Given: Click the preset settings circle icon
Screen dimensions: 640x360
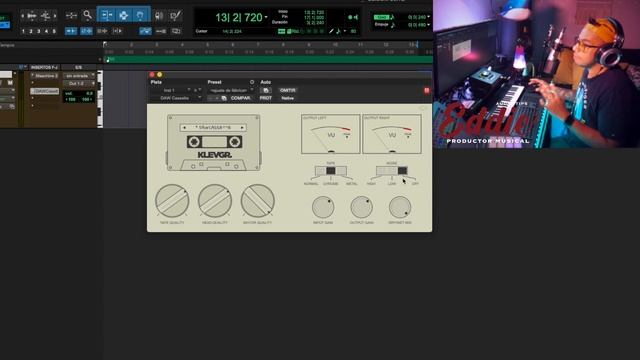Looking at the screenshot, I should 252,82.
